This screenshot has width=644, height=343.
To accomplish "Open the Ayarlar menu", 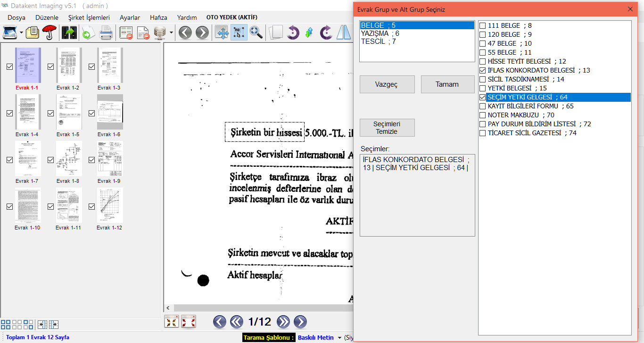I will [x=130, y=17].
